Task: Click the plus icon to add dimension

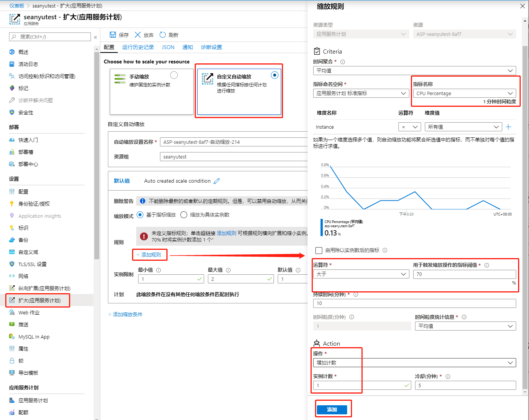Action: click(x=508, y=127)
